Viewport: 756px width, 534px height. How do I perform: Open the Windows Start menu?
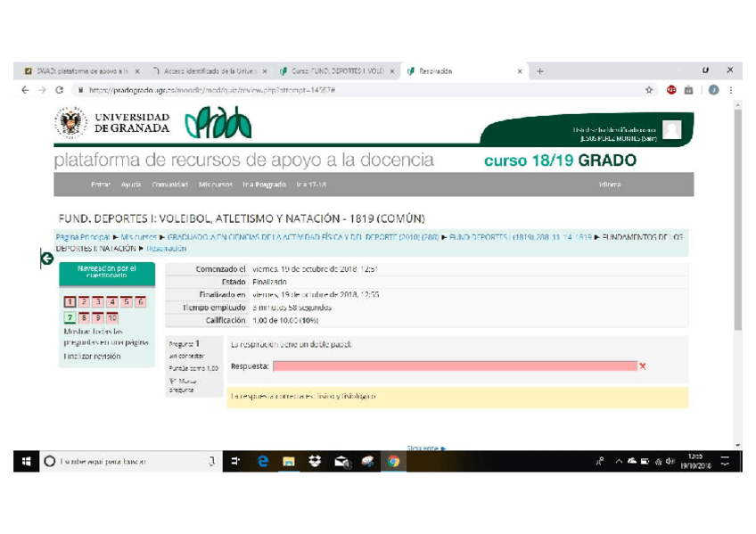tap(26, 462)
